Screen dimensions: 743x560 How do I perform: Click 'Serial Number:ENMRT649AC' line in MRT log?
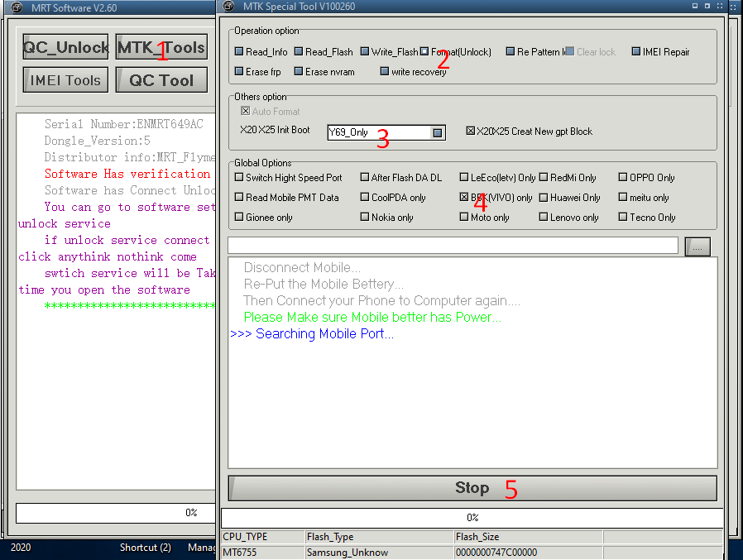click(123, 124)
